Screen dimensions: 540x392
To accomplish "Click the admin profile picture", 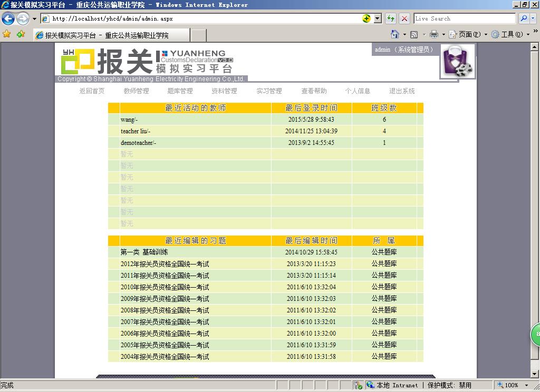I will point(458,62).
